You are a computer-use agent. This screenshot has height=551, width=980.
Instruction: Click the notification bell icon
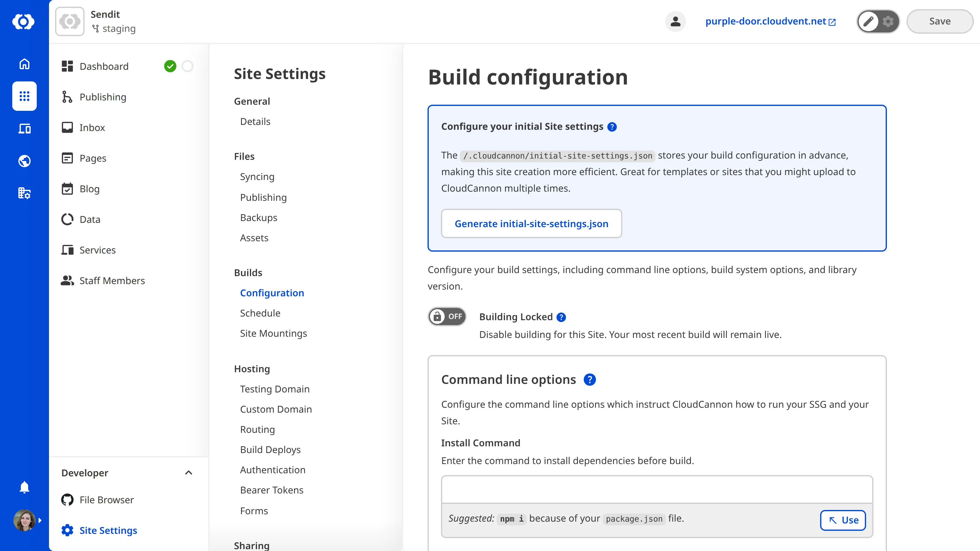24,487
